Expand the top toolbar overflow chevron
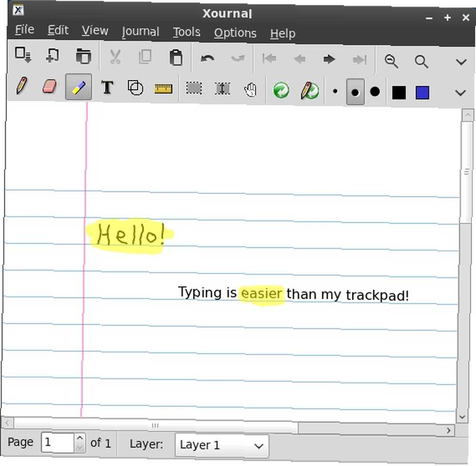This screenshot has width=476, height=466. (x=461, y=62)
